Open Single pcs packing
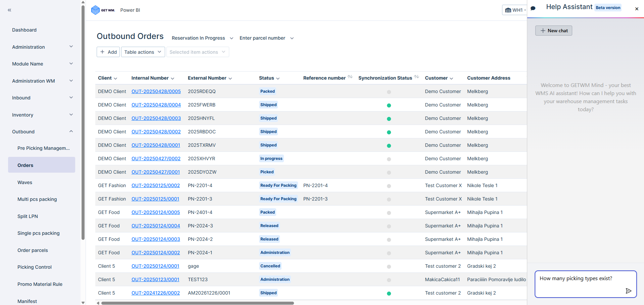The image size is (644, 305). click(39, 233)
